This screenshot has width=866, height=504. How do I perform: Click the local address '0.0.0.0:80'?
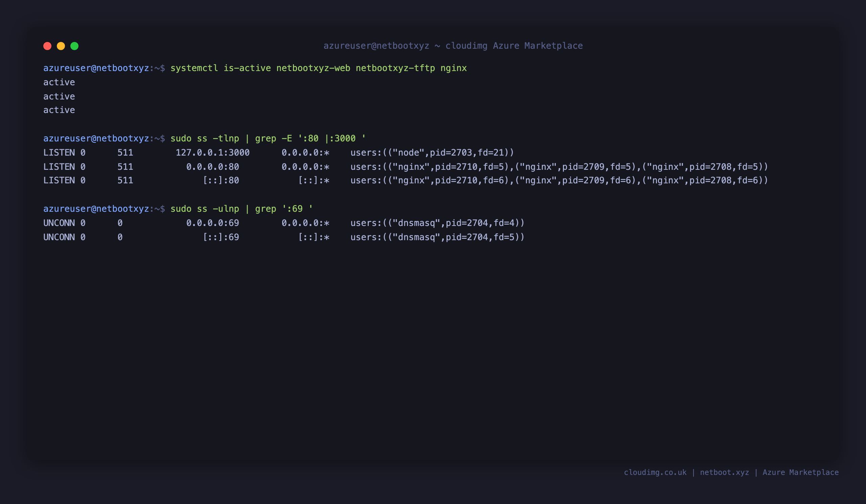click(x=213, y=167)
